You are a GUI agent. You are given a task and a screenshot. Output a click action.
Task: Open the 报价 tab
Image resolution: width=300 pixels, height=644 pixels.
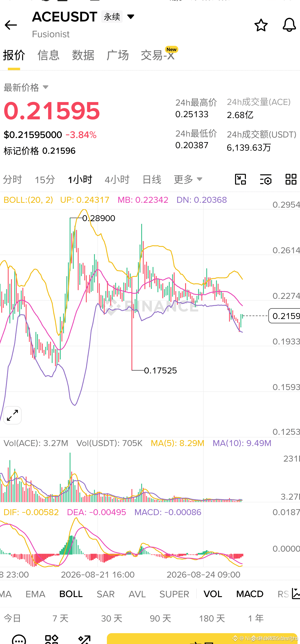click(x=14, y=55)
